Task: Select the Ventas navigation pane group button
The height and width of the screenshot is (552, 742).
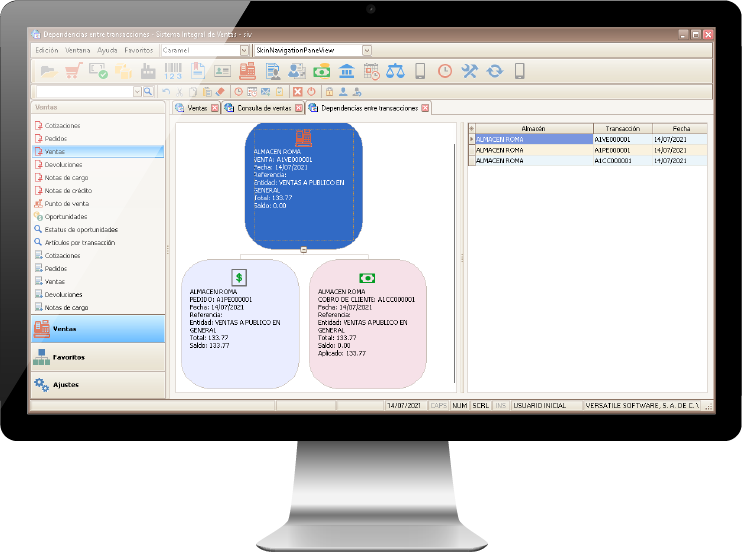Action: (98, 329)
